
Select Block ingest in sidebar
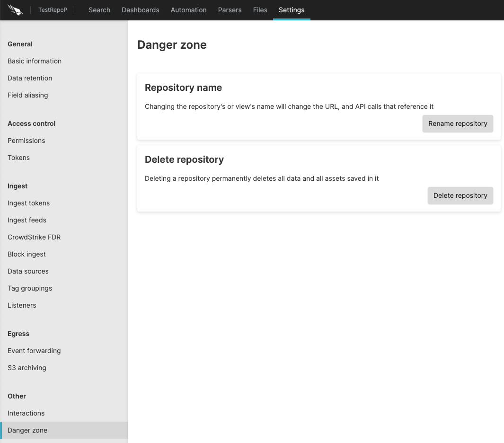pyautogui.click(x=27, y=254)
